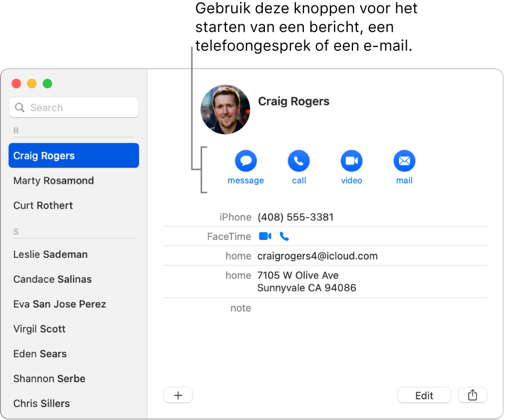This screenshot has width=505, height=420.
Task: Click the Craig Rogers name heading
Action: point(294,101)
